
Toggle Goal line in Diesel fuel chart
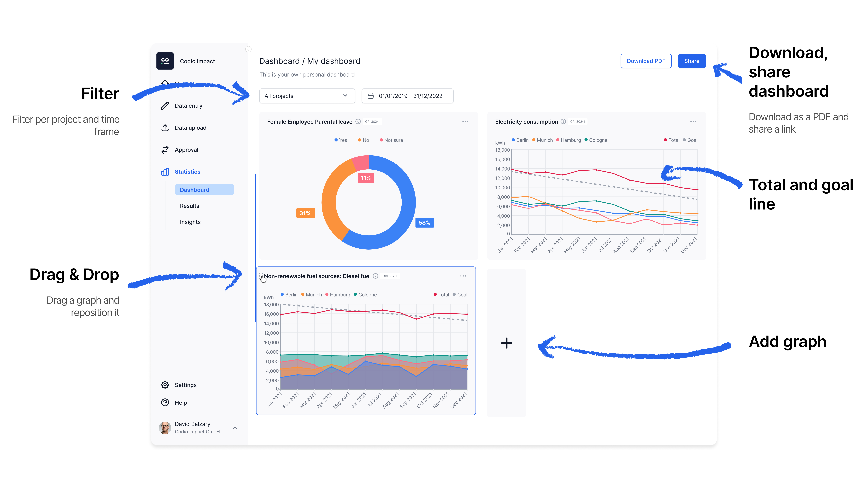(460, 295)
